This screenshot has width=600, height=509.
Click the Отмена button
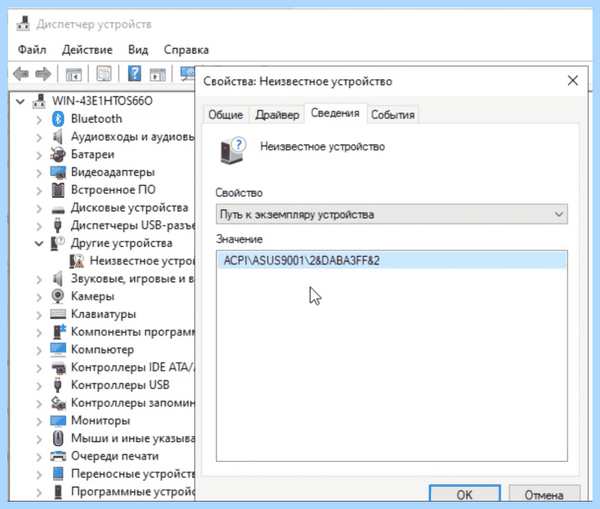click(544, 495)
